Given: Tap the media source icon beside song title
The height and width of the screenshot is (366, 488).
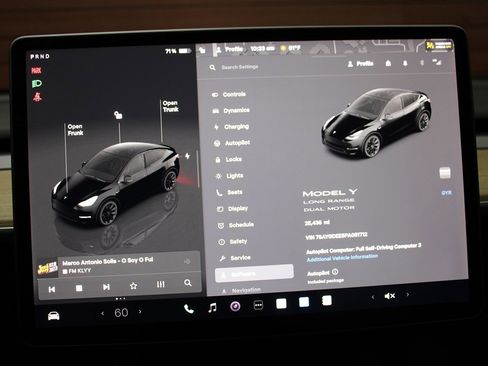Looking at the screenshot, I should (187, 261).
